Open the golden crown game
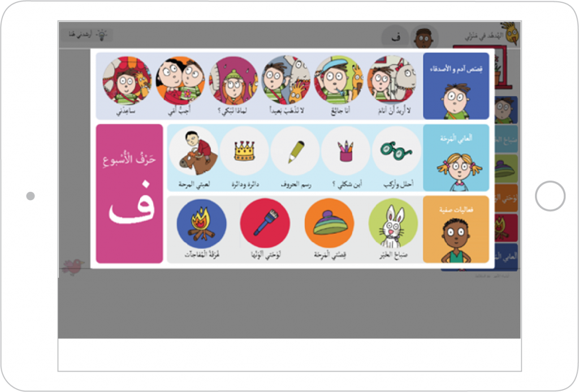Viewport: 579px width, 392px height. point(244,150)
